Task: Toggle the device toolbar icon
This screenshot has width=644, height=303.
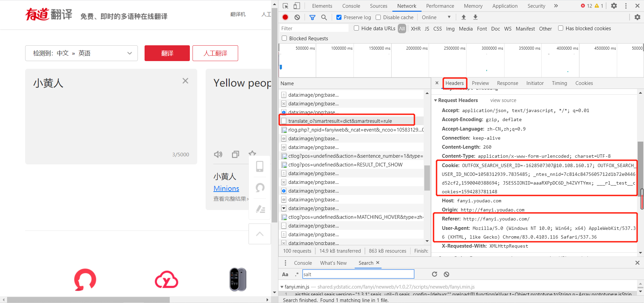Action: click(297, 6)
